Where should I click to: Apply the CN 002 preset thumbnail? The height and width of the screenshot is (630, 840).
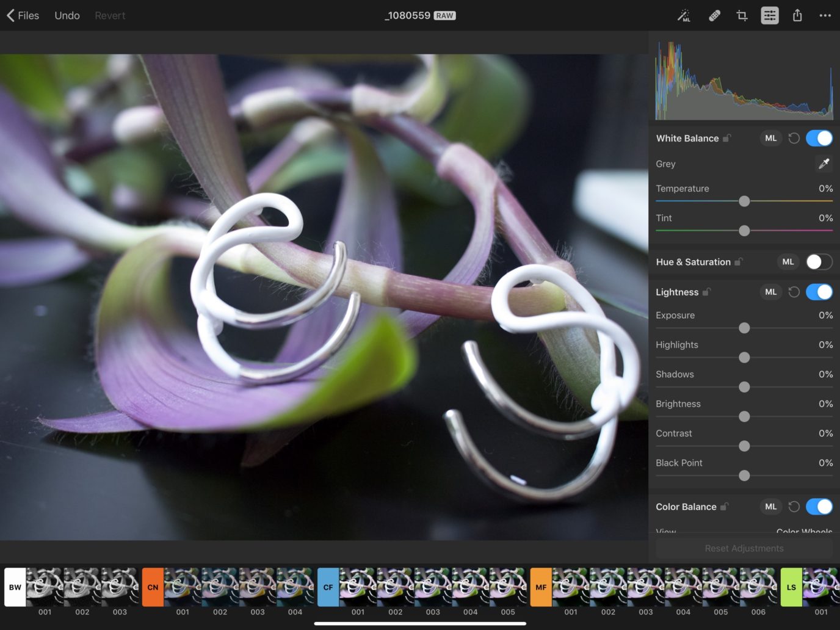[x=220, y=587]
